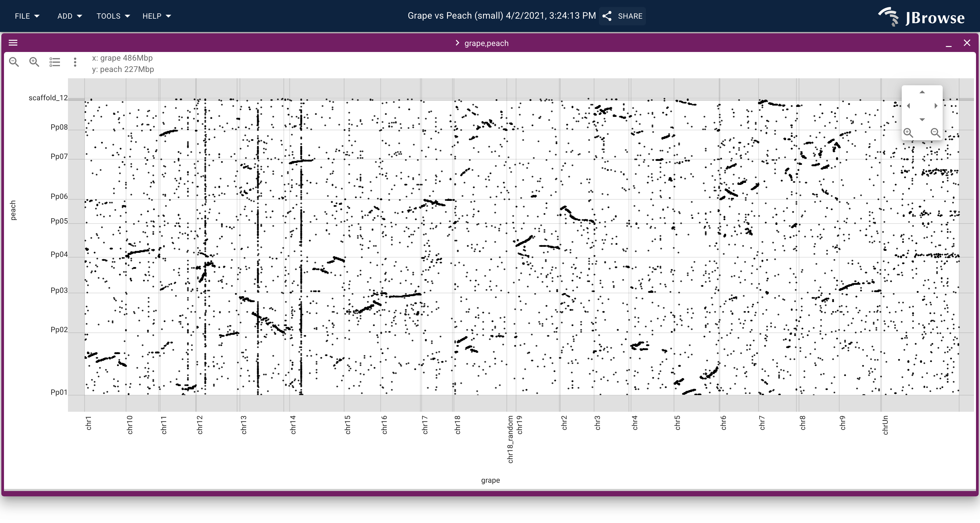Zoom in with the toolbar magnifier
The width and height of the screenshot is (980, 523).
[x=34, y=62]
